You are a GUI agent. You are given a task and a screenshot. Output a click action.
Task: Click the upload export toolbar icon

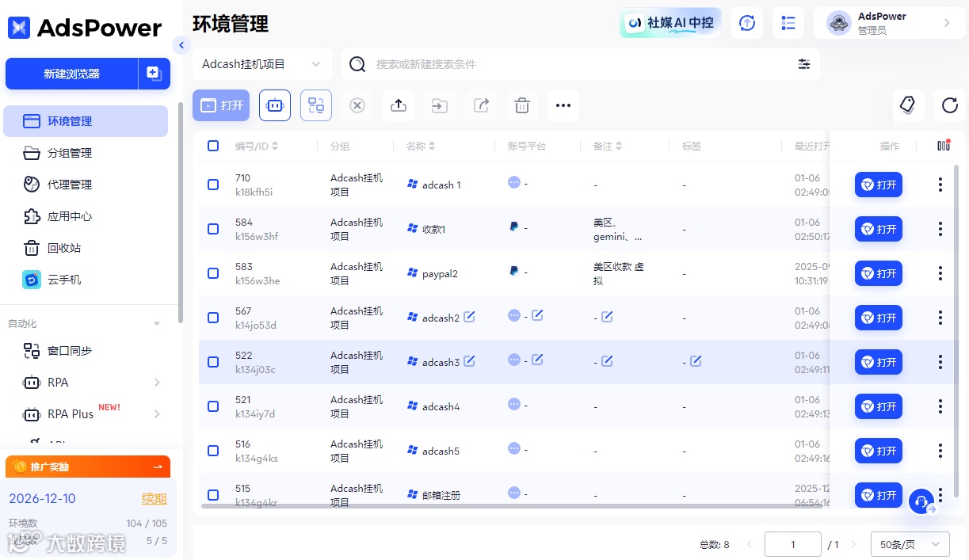[x=399, y=105]
